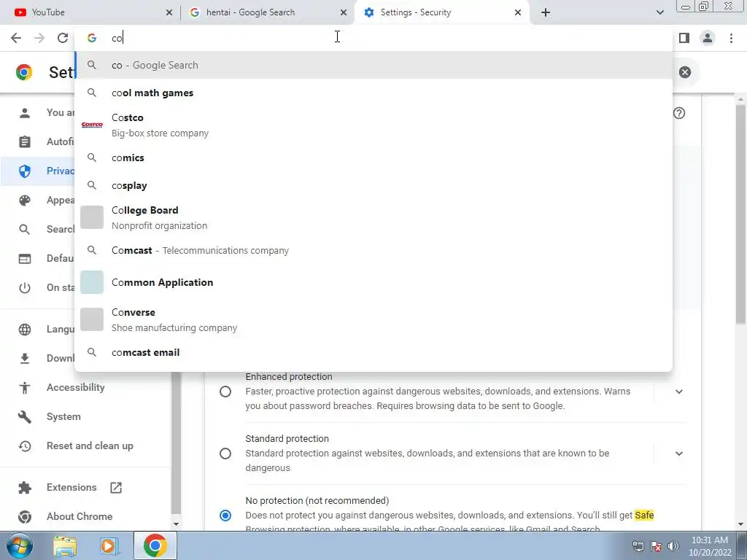The height and width of the screenshot is (560, 747).
Task: Choose the Comcast suggestion
Action: coord(373,251)
